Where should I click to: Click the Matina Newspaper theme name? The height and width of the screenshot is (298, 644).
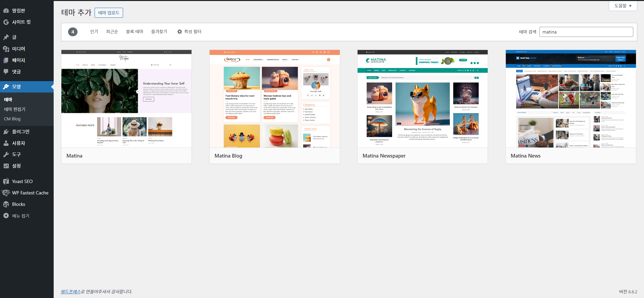tap(384, 156)
